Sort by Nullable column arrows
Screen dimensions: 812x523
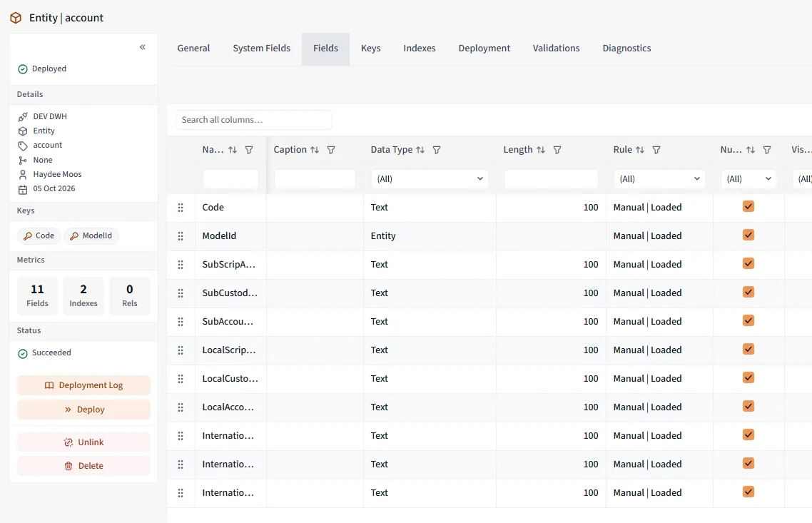(x=751, y=150)
